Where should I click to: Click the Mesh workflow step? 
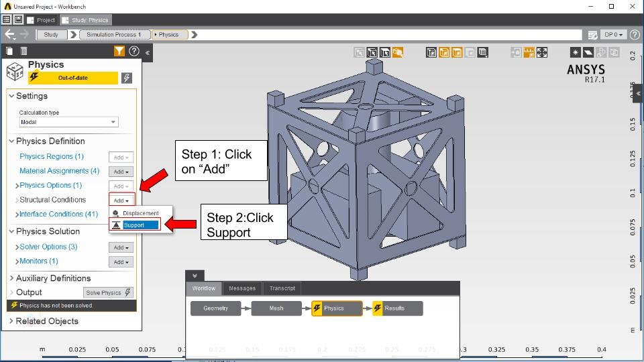pos(276,308)
